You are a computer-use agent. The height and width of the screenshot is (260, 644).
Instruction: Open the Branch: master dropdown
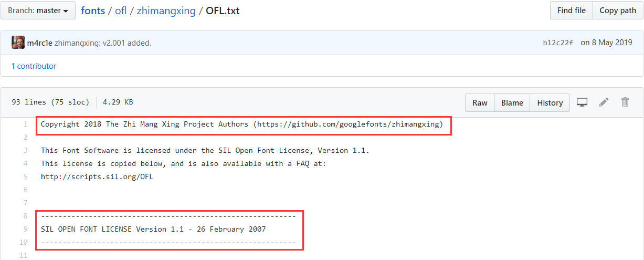click(38, 11)
